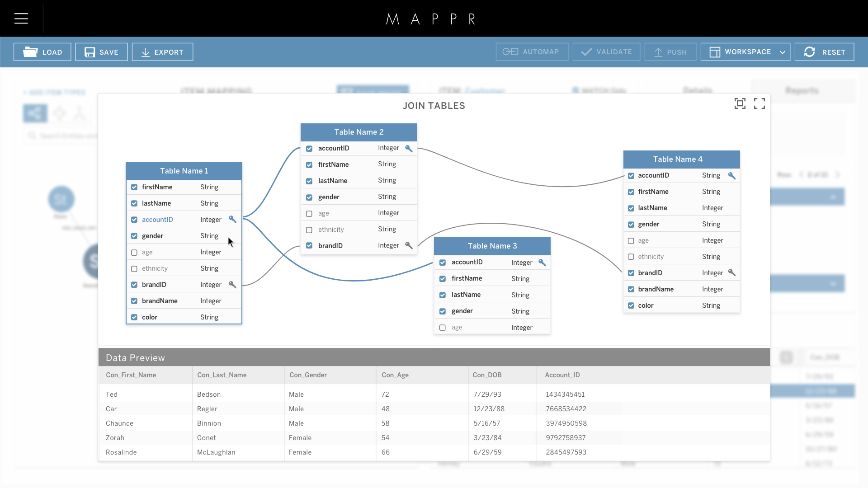The width and height of the screenshot is (868, 488).
Task: Click the cell 'Ted' in Data Preview
Action: [x=112, y=394]
